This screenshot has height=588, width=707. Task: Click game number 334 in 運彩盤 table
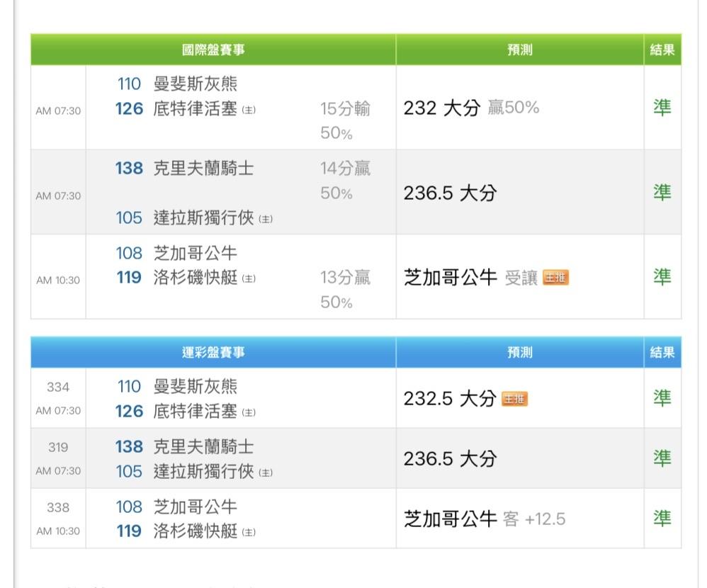coord(58,388)
